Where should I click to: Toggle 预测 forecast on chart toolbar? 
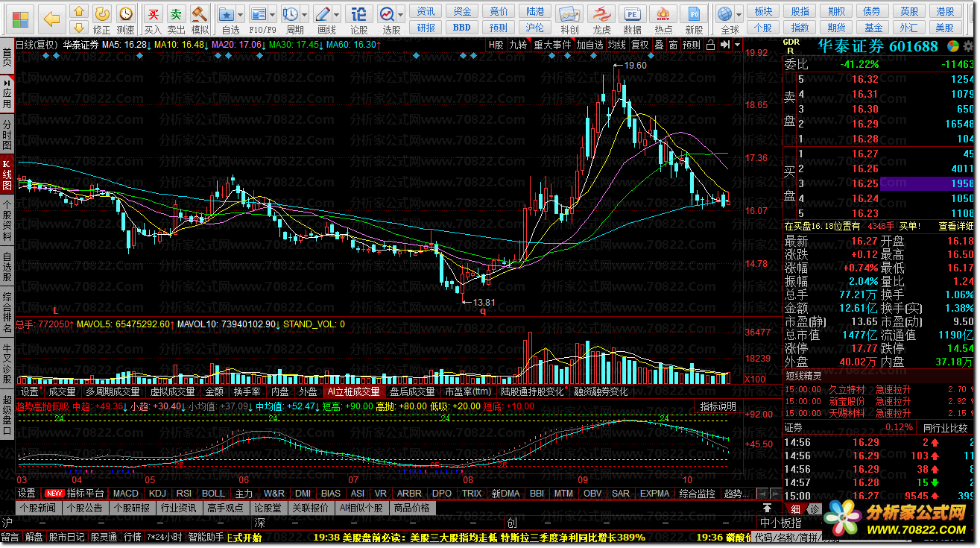pos(692,45)
